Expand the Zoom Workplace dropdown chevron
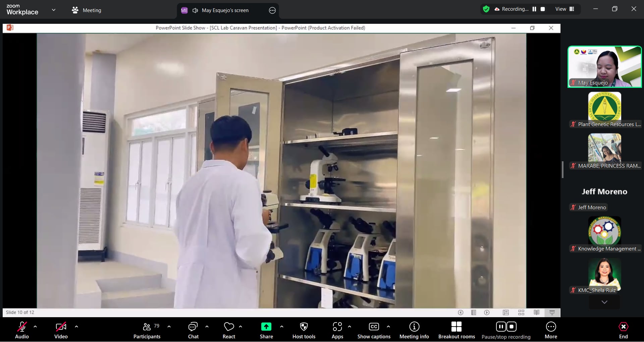 [53, 10]
